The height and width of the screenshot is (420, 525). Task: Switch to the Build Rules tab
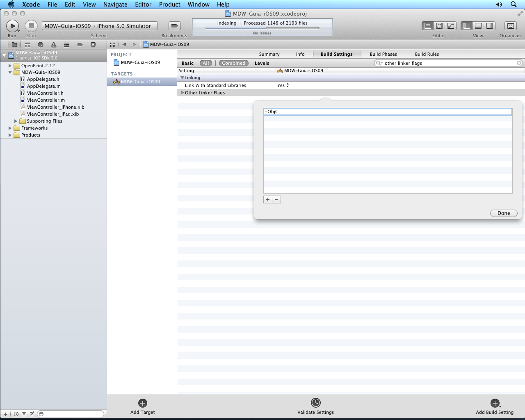pyautogui.click(x=427, y=54)
